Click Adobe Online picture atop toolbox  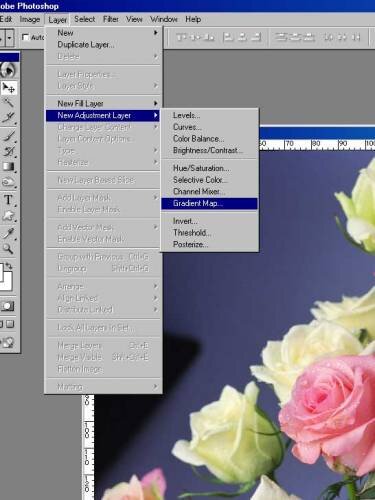pyautogui.click(x=8, y=70)
